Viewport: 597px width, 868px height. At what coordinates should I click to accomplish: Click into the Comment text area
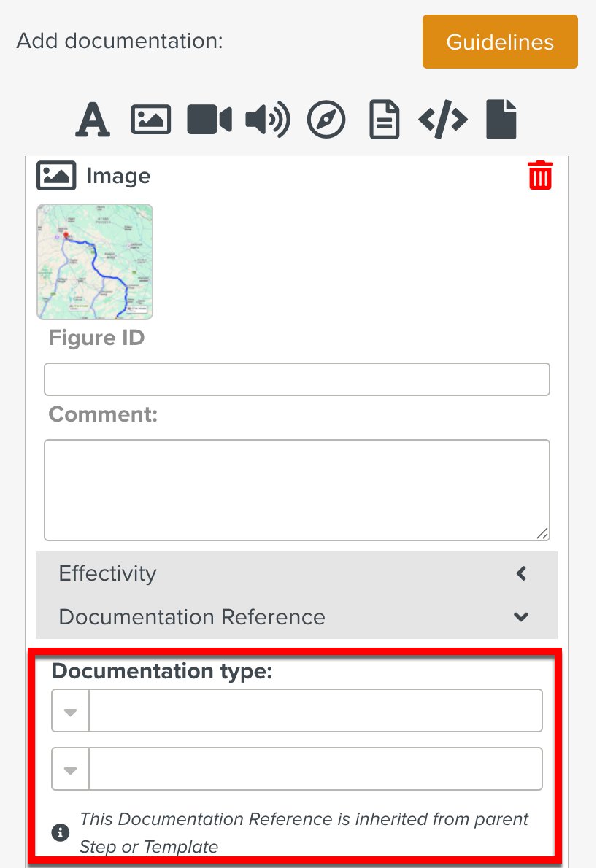[297, 489]
